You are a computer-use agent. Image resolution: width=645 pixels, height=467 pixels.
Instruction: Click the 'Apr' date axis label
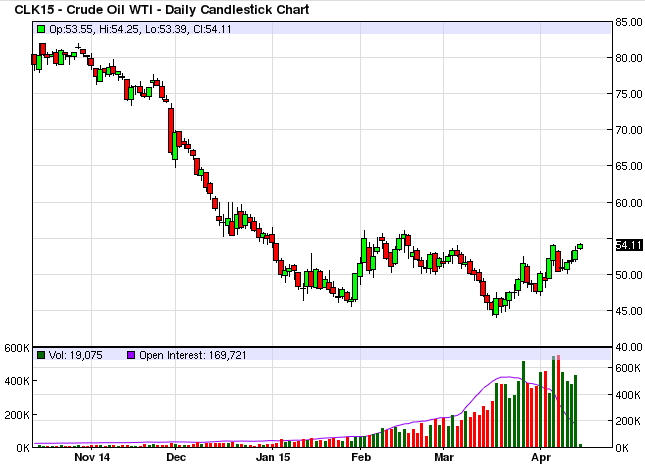pos(541,457)
